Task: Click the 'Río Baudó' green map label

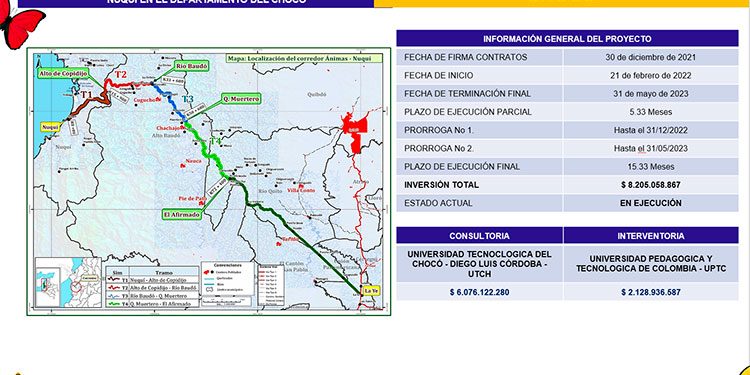Action: tap(192, 66)
